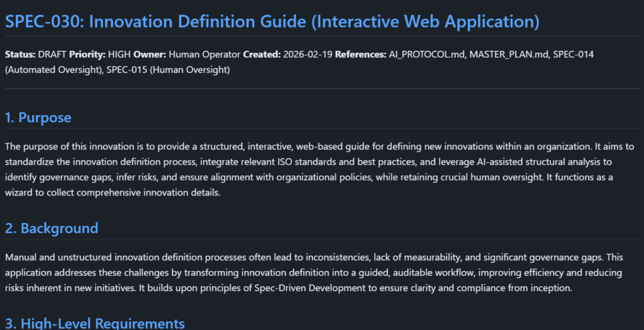Click the '2. Background' section heading

point(52,228)
